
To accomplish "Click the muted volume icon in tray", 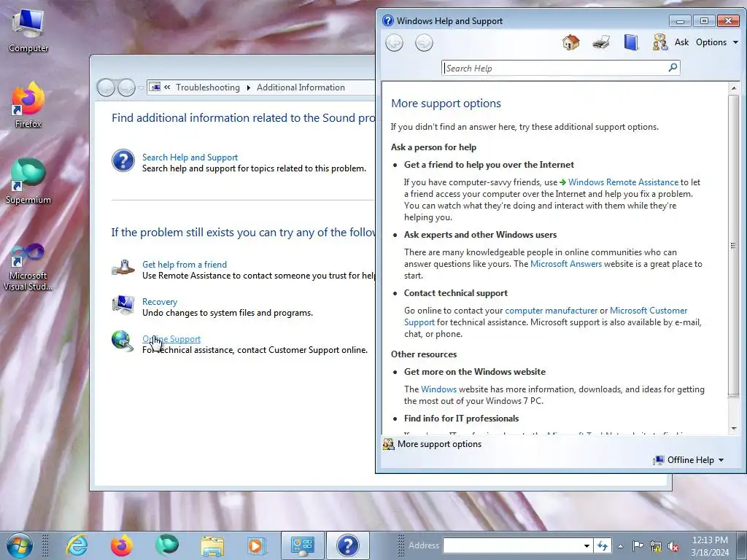I will (x=673, y=546).
